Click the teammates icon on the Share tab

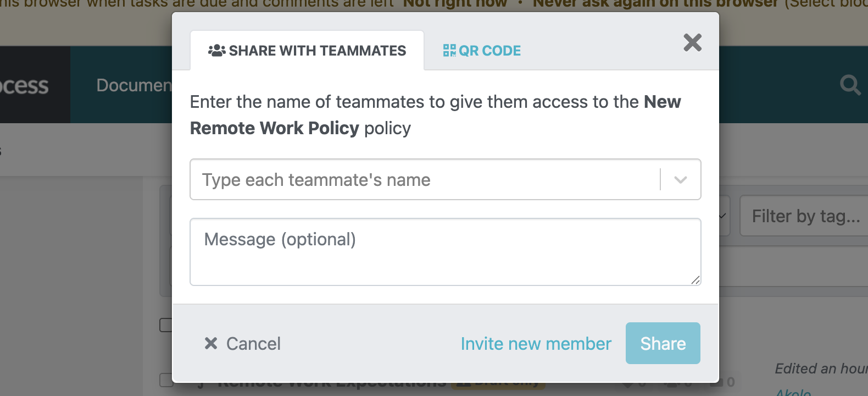point(216,50)
